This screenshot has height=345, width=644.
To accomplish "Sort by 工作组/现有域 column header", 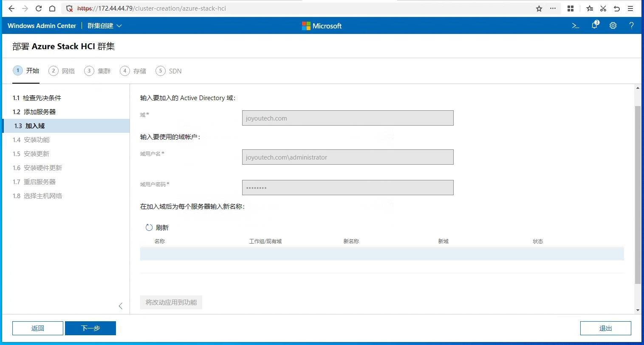I will tap(266, 241).
